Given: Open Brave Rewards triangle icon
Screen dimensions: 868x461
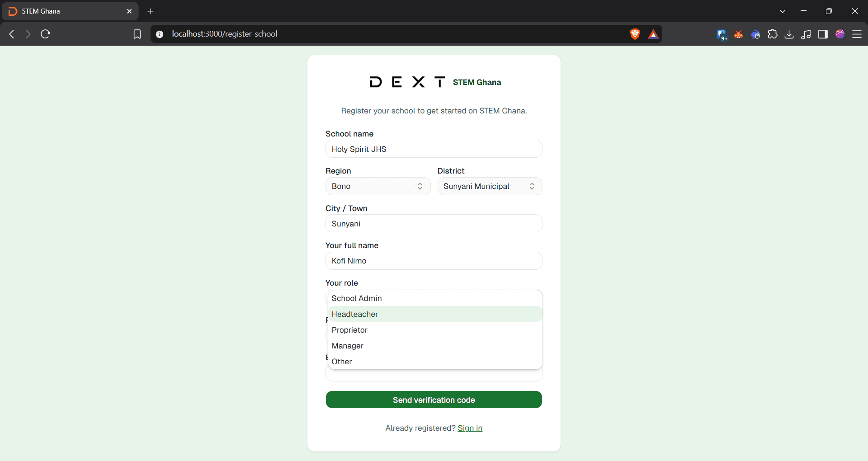Looking at the screenshot, I should [x=653, y=34].
